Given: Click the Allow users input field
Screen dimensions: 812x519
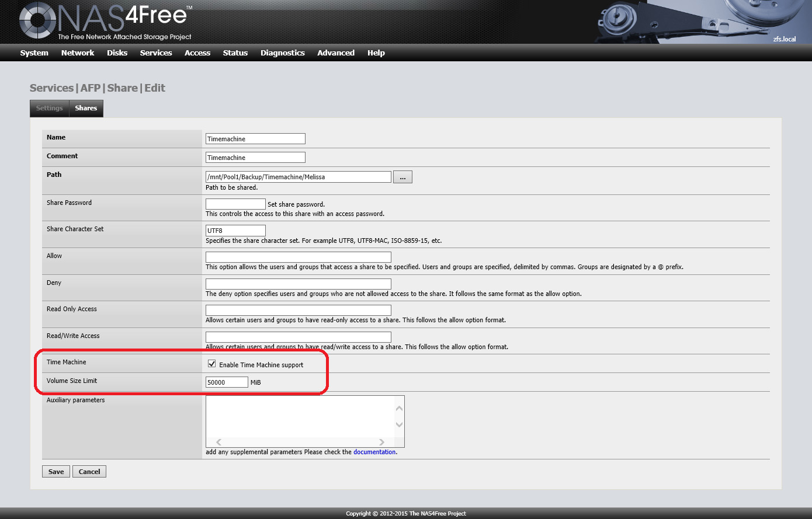Looking at the screenshot, I should pyautogui.click(x=298, y=257).
